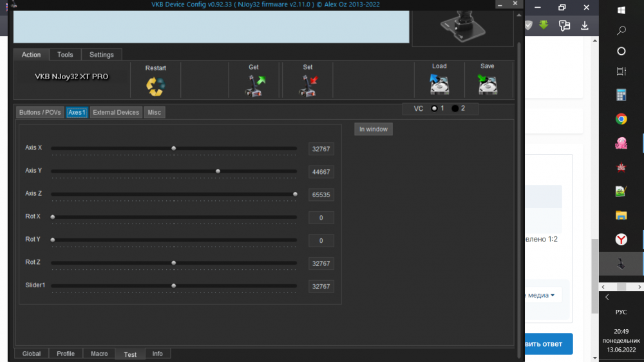This screenshot has width=644, height=362.
Task: Open the Settings tab
Action: click(x=102, y=55)
